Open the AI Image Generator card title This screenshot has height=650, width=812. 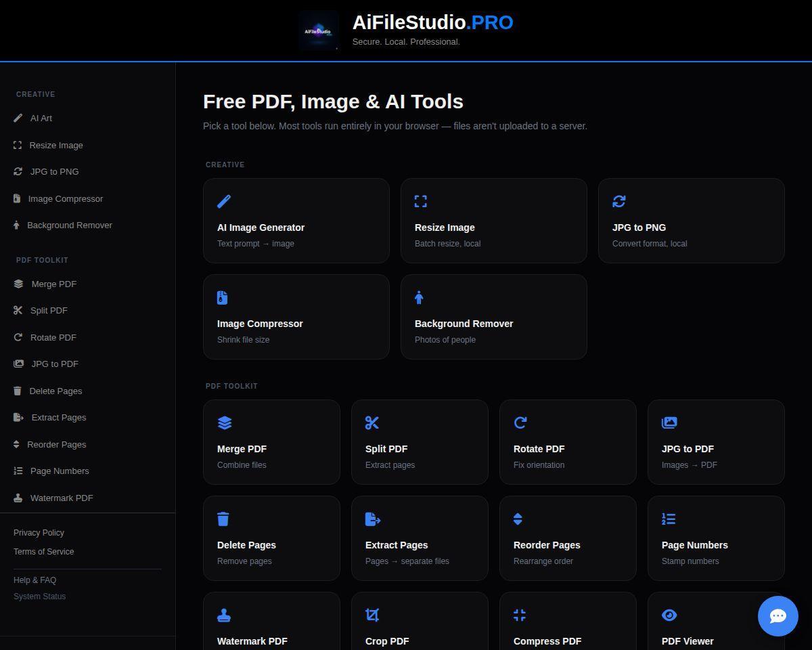click(x=261, y=227)
